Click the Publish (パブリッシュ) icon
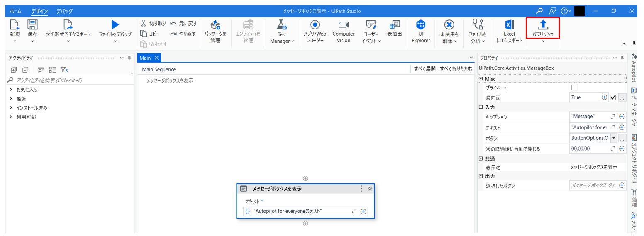The image size is (644, 236). [x=543, y=25]
